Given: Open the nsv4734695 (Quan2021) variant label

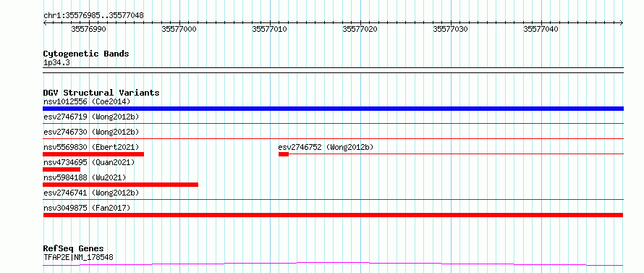Looking at the screenshot, I should coord(89,162).
